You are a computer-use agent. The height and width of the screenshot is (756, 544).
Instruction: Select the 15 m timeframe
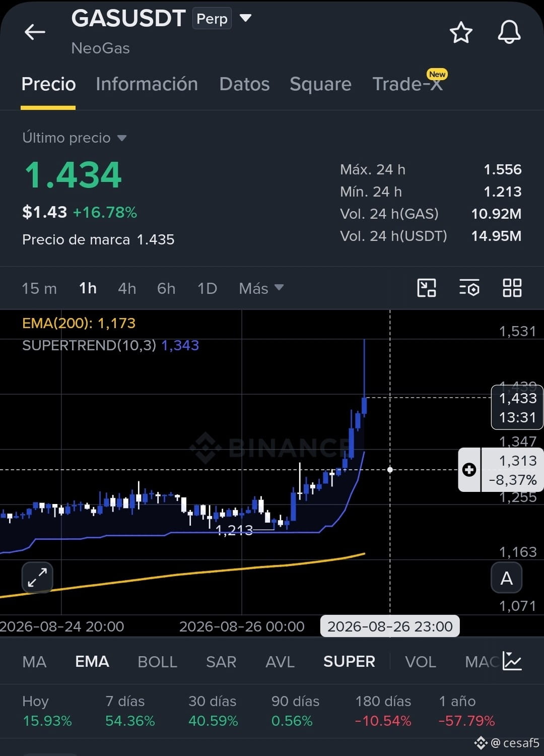click(x=39, y=288)
